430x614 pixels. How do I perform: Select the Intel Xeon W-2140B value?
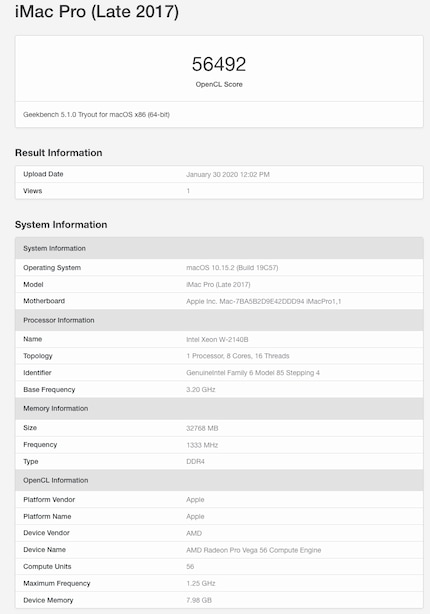pyautogui.click(x=217, y=340)
